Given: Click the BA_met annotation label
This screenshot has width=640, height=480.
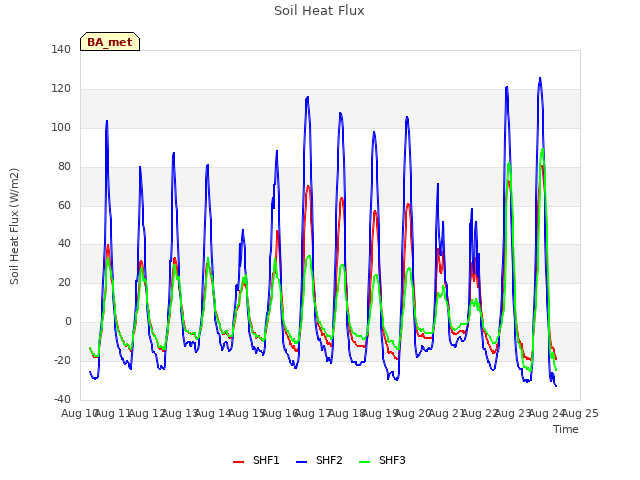Looking at the screenshot, I should pos(110,42).
